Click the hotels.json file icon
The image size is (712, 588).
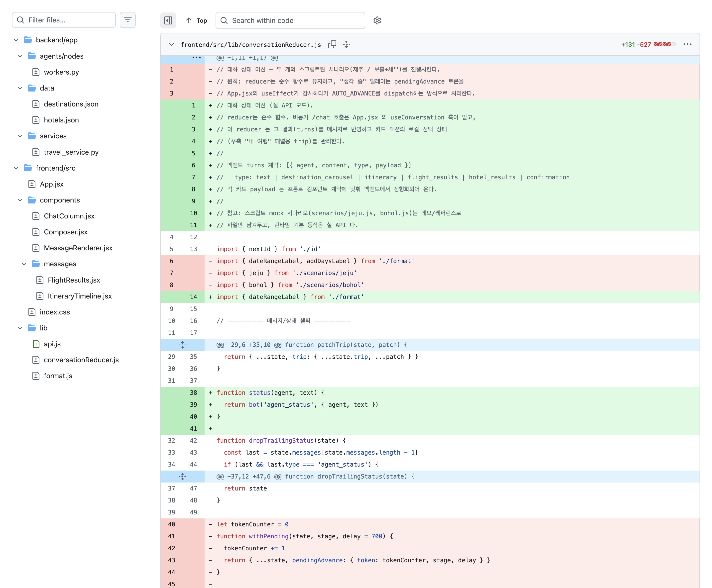36,120
